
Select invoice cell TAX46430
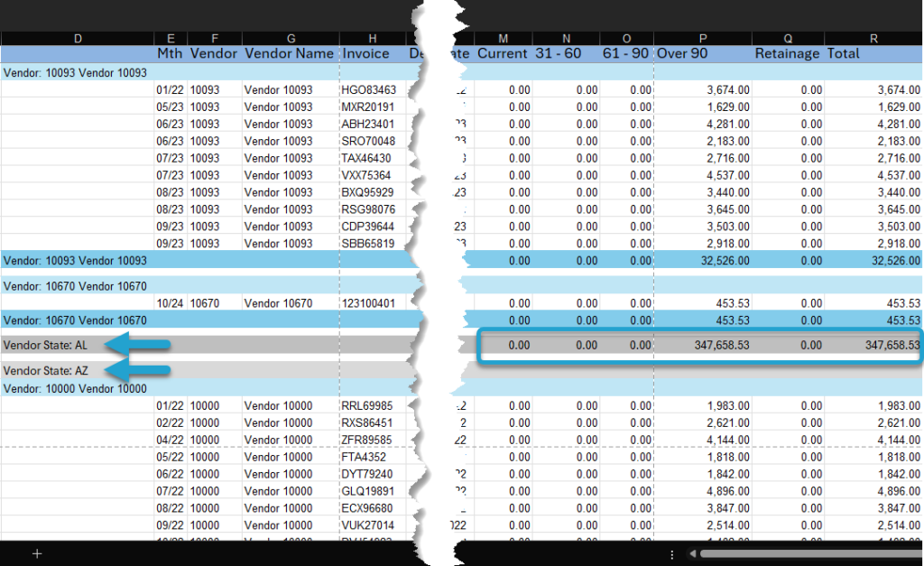point(373,159)
